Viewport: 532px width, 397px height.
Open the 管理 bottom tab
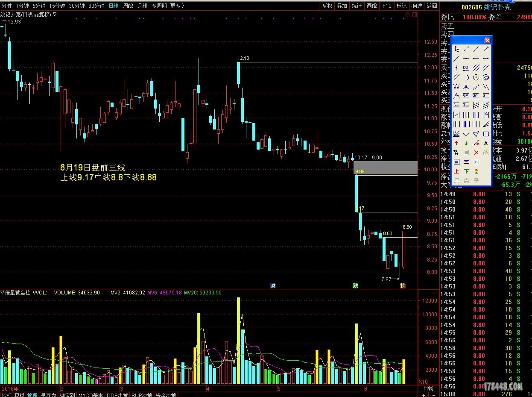coord(32,395)
